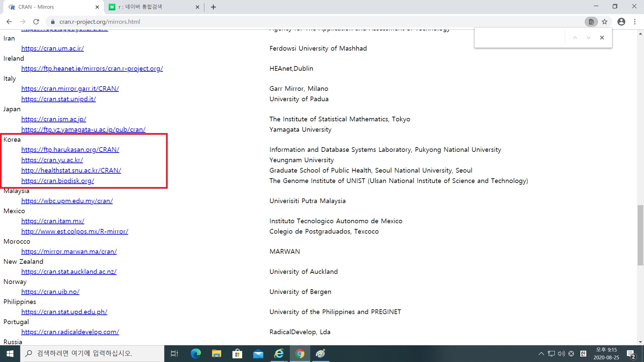This screenshot has height=362, width=644.
Task: Open the cran.um.ac.ir mirror link
Action: tap(53, 48)
